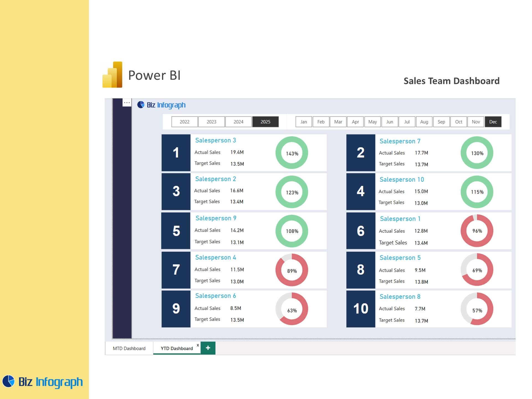This screenshot has height=399, width=532.
Task: Click Salesperson 8's 57% donut chart
Action: coord(477,309)
